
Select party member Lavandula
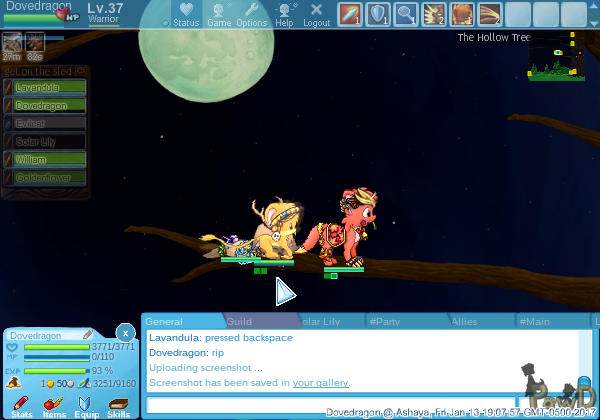click(44, 88)
